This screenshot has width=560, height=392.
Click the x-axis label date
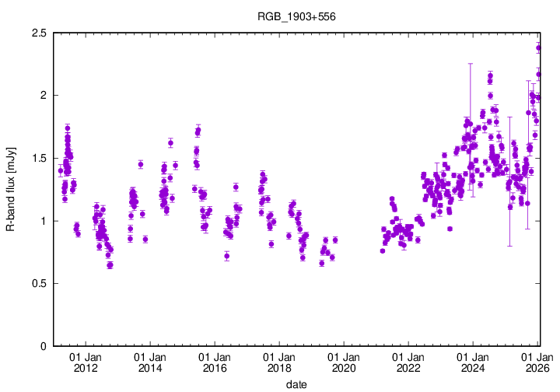tap(296, 384)
